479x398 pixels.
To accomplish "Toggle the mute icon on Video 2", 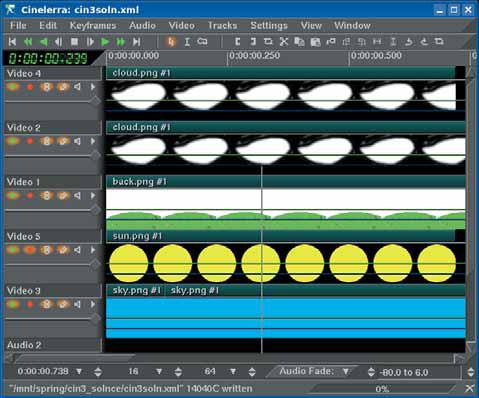I will (x=77, y=141).
